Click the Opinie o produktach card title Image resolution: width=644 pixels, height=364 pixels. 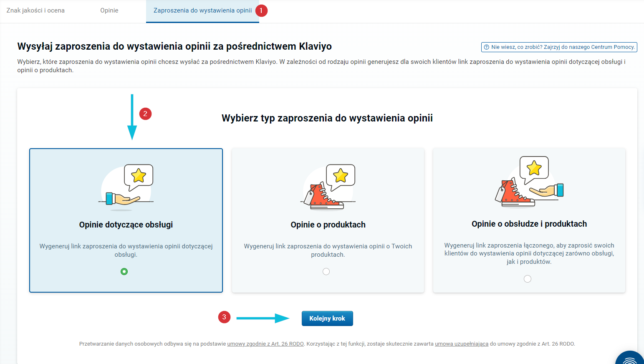328,225
